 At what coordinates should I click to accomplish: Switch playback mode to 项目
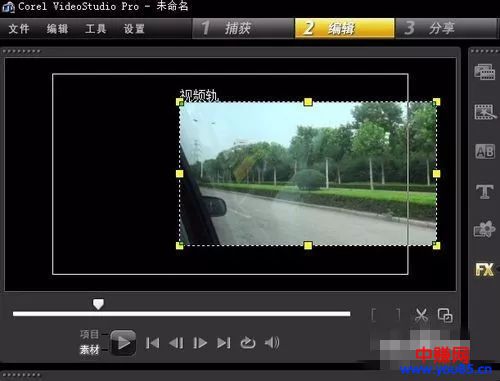(89, 334)
